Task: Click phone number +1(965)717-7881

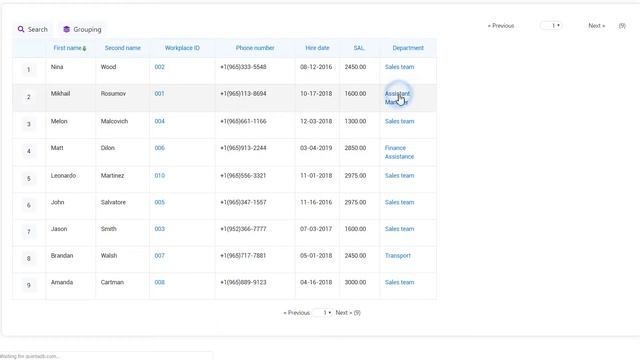Action: coord(243,256)
